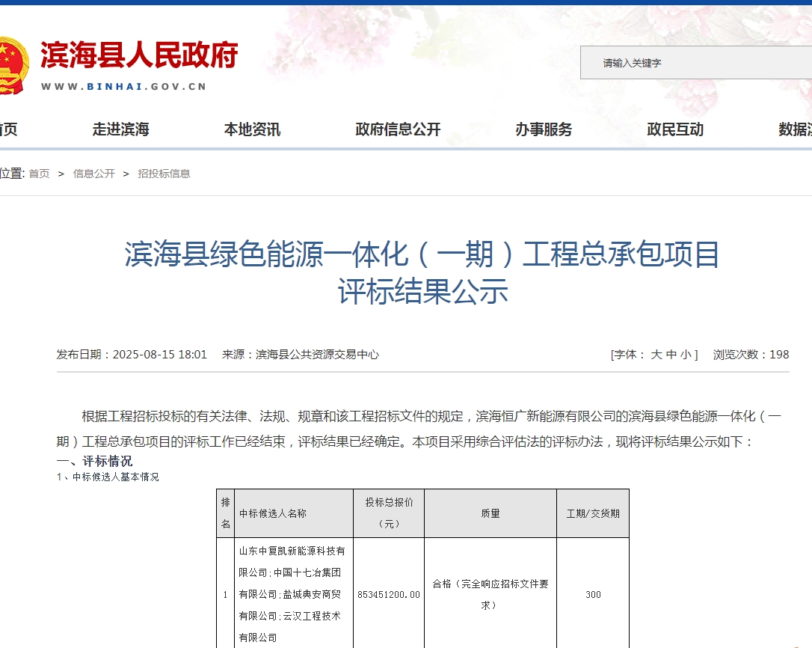Click the 排名 table header cell
The width and height of the screenshot is (812, 648).
tap(225, 513)
